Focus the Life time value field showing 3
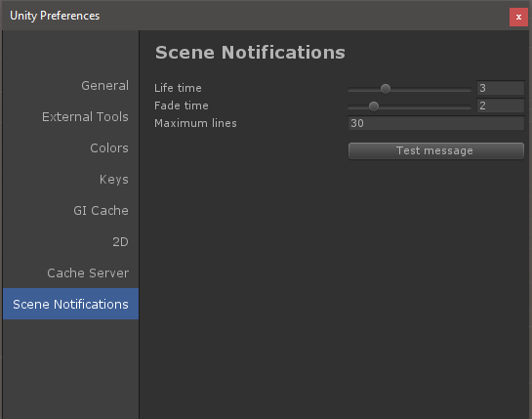 [x=501, y=88]
